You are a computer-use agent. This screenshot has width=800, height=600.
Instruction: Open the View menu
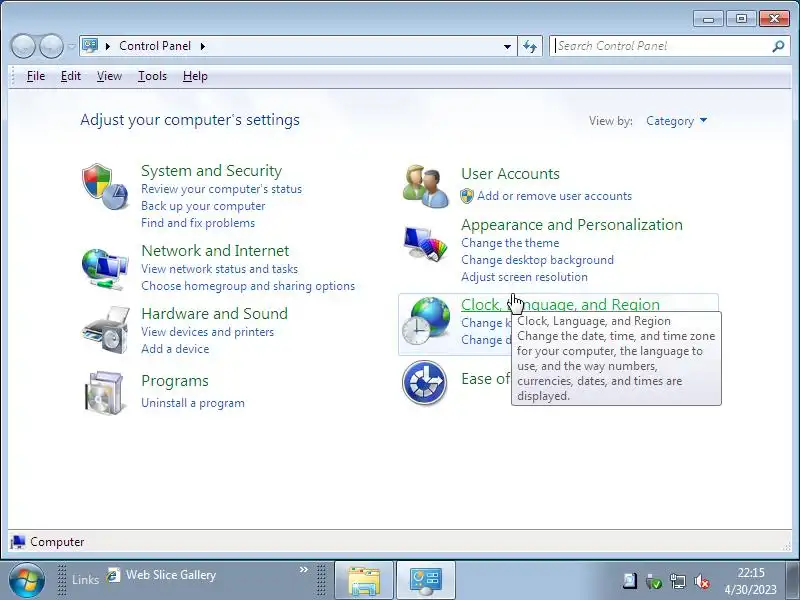[x=109, y=76]
